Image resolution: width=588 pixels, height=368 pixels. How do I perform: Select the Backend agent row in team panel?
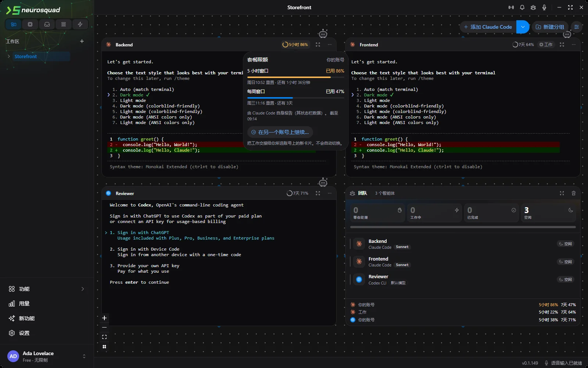463,244
